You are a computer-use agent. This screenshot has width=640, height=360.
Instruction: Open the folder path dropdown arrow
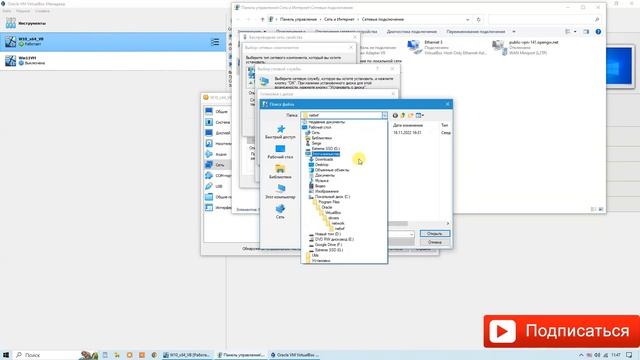[x=384, y=116]
